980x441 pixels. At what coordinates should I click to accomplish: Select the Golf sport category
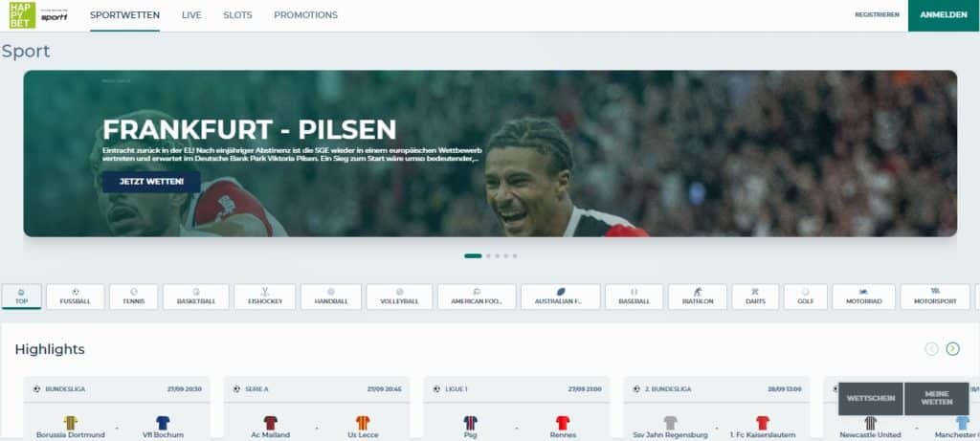click(805, 297)
